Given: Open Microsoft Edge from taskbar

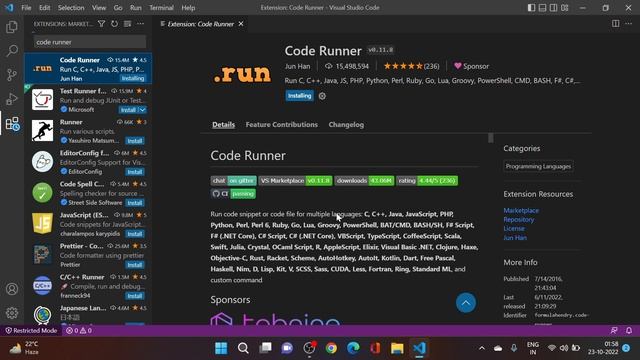Looking at the screenshot, I should click(353, 348).
